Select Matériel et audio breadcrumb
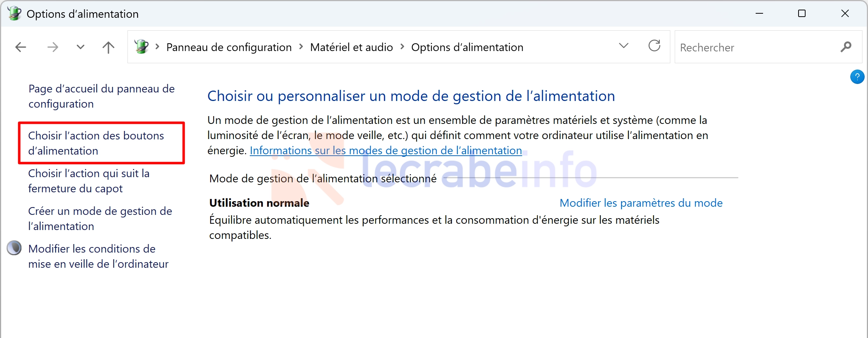 [x=351, y=47]
